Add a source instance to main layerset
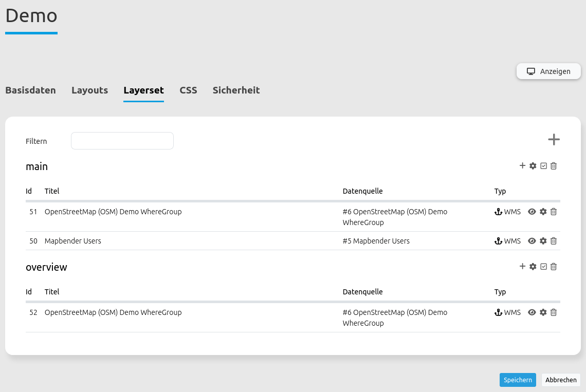 522,166
